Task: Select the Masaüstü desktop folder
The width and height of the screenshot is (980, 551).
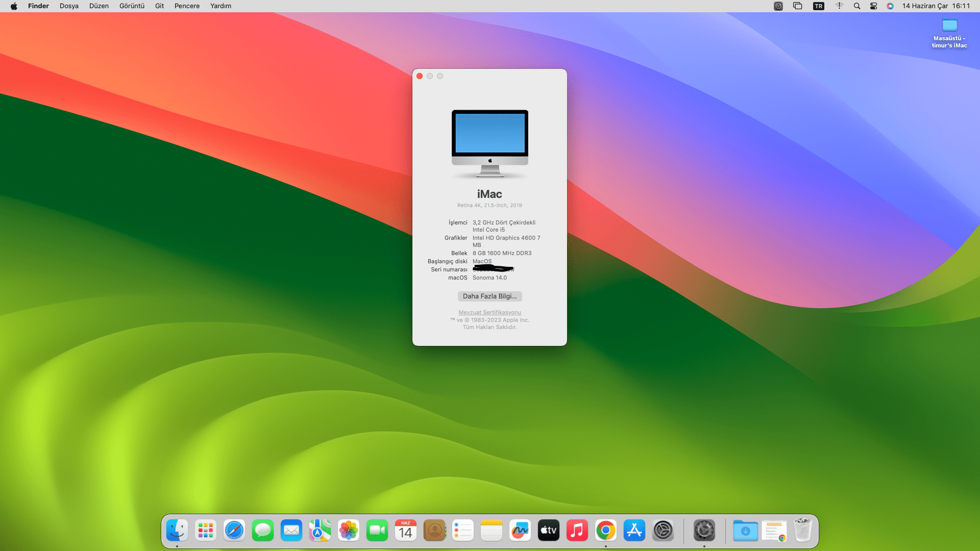Action: click(949, 26)
